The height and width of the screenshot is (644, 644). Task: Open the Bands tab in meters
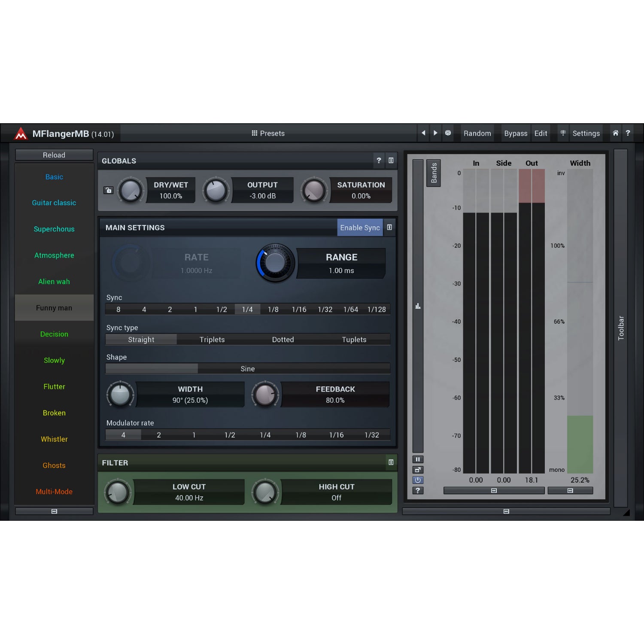tap(434, 173)
